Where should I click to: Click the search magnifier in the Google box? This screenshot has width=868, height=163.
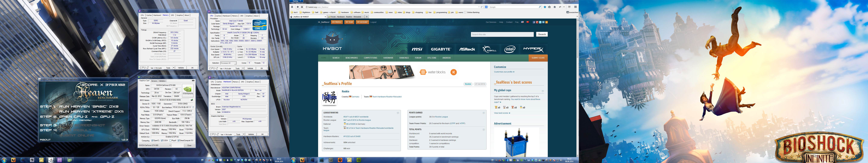540,7
